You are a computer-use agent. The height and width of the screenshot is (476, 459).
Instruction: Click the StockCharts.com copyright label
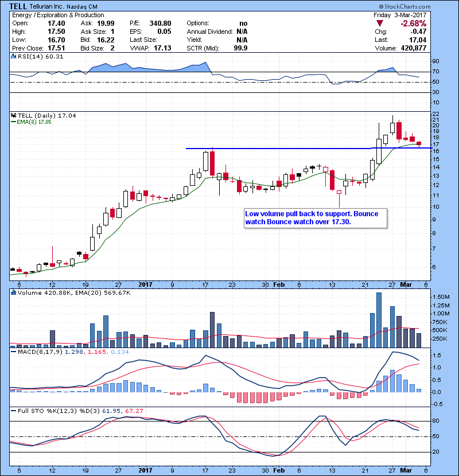(x=404, y=6)
